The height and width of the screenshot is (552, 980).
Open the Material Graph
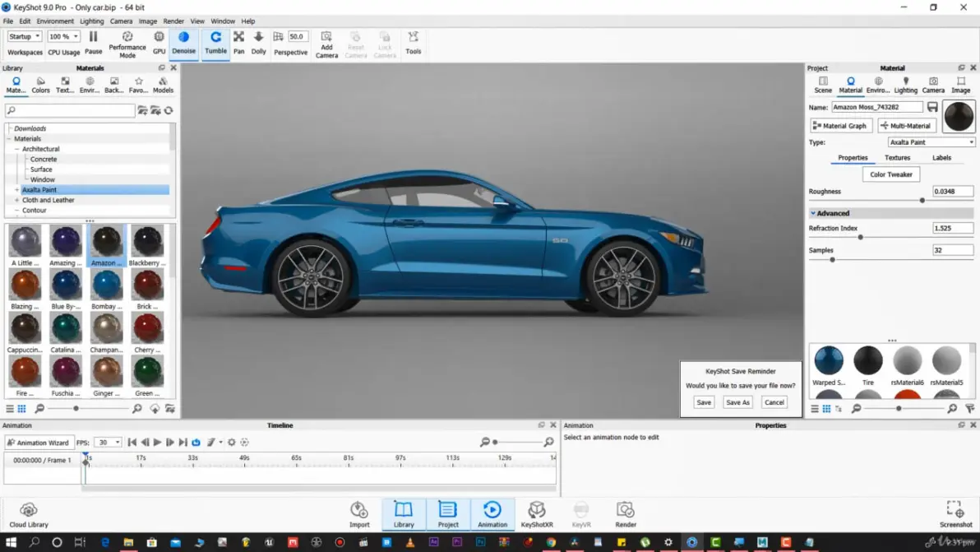click(x=839, y=126)
